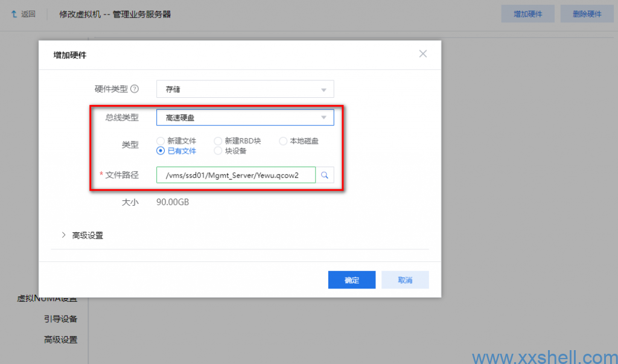Click 增加硬件 button in top bar
The image size is (618, 364).
click(x=528, y=14)
